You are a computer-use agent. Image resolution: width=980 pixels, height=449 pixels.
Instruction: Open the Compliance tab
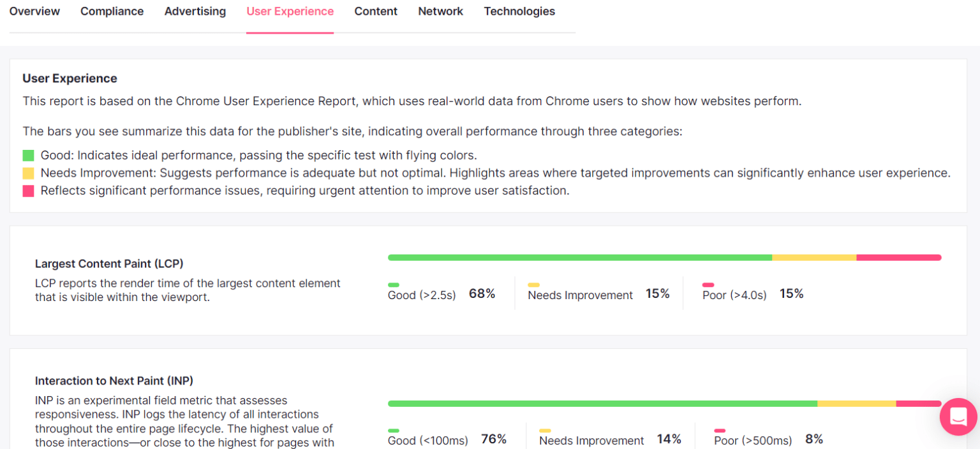[112, 11]
